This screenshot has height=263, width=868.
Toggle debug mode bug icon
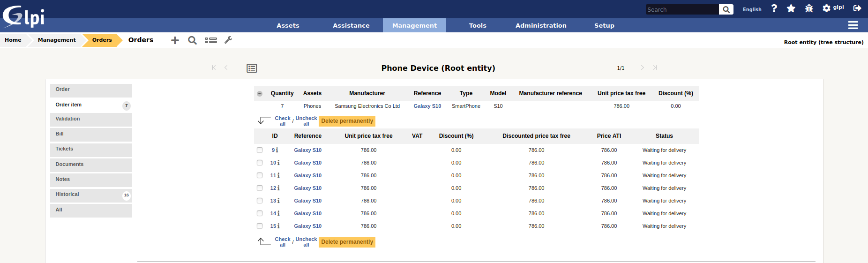click(809, 8)
